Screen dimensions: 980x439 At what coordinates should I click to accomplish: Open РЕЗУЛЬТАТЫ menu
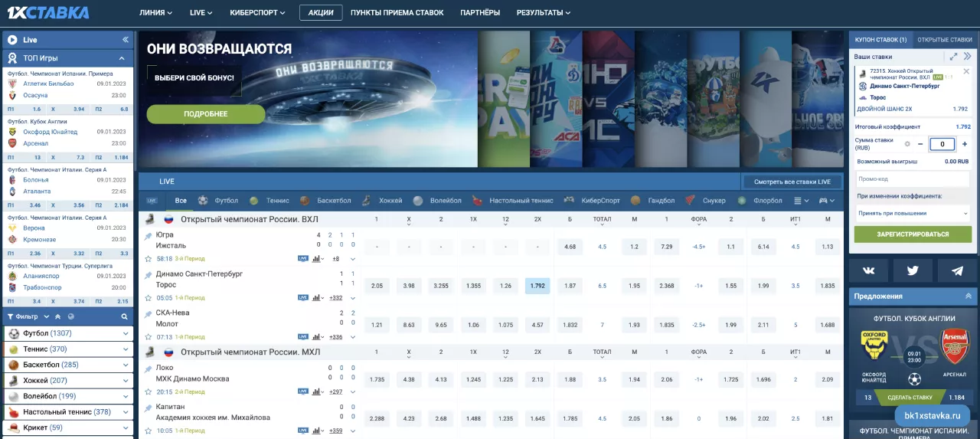pyautogui.click(x=543, y=13)
